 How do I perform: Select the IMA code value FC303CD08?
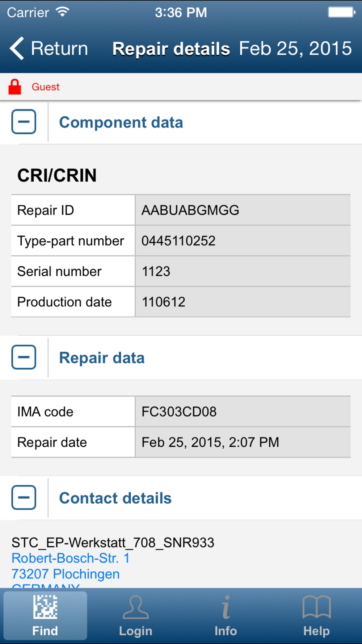[x=179, y=412]
